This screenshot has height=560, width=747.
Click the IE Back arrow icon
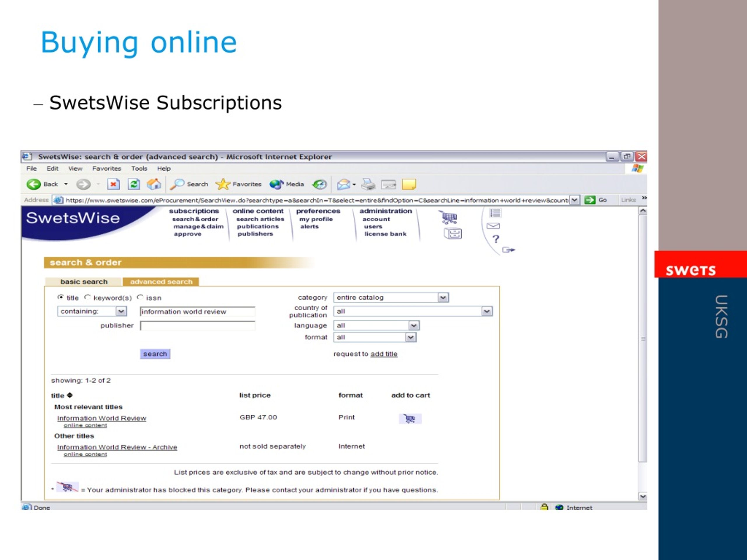34,184
